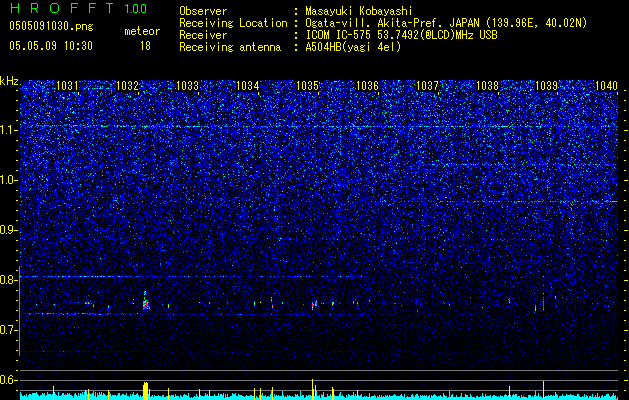The image size is (629, 400).
Task: Click the Receiving Location label
Action: click(233, 23)
